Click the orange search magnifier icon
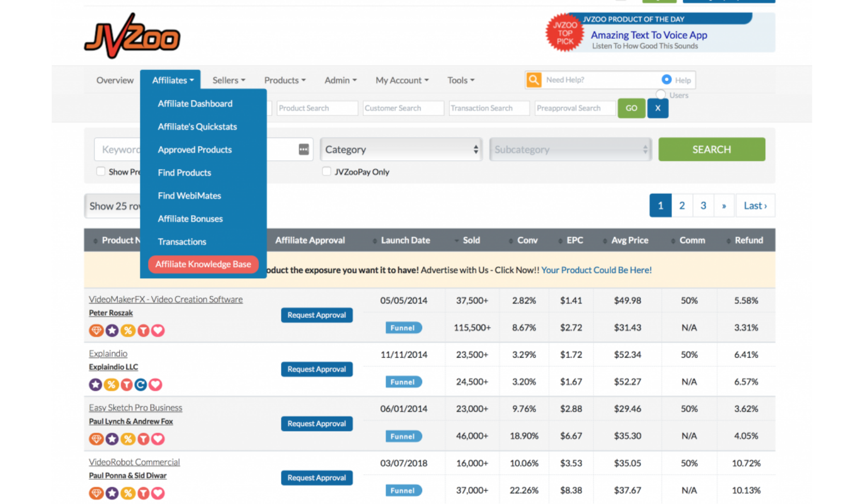The width and height of the screenshot is (864, 504). pyautogui.click(x=533, y=80)
